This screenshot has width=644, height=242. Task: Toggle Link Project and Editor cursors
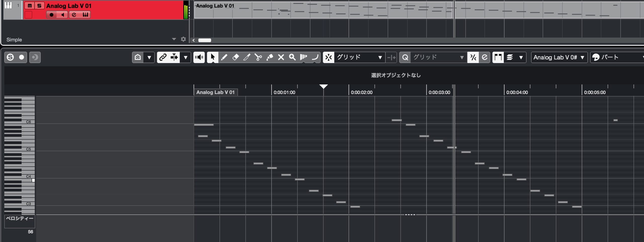(x=163, y=57)
